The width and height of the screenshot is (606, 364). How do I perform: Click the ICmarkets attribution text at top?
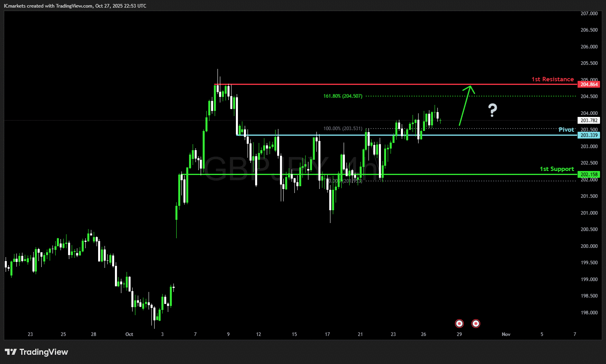(x=75, y=6)
